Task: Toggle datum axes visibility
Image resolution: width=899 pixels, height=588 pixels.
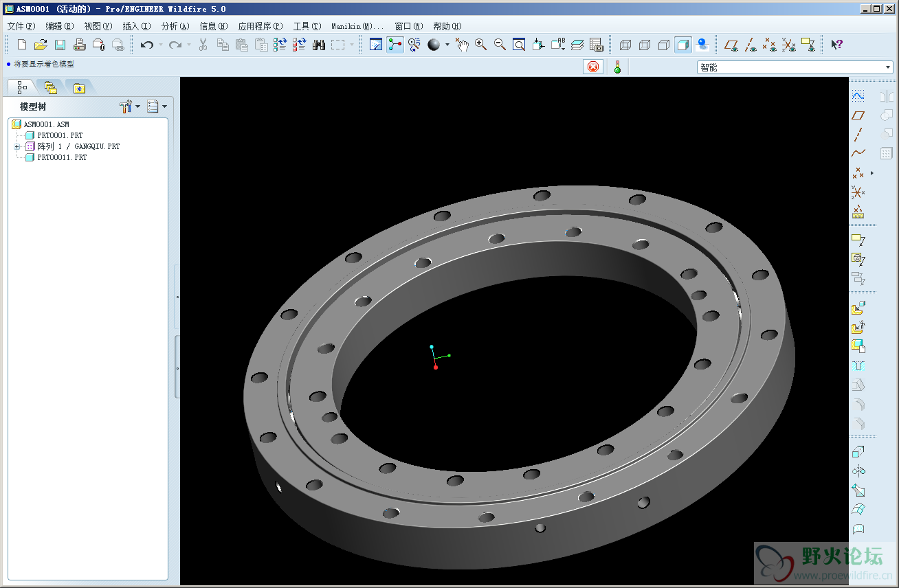Action: pyautogui.click(x=751, y=45)
